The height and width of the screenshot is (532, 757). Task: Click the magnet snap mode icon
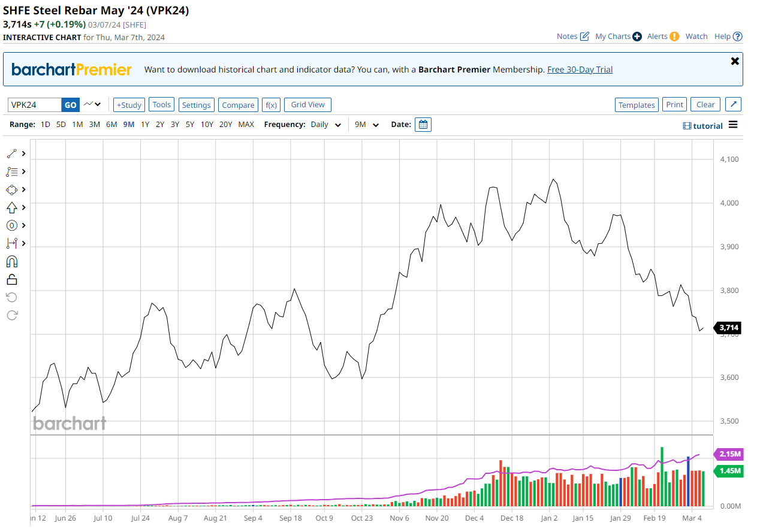point(12,261)
